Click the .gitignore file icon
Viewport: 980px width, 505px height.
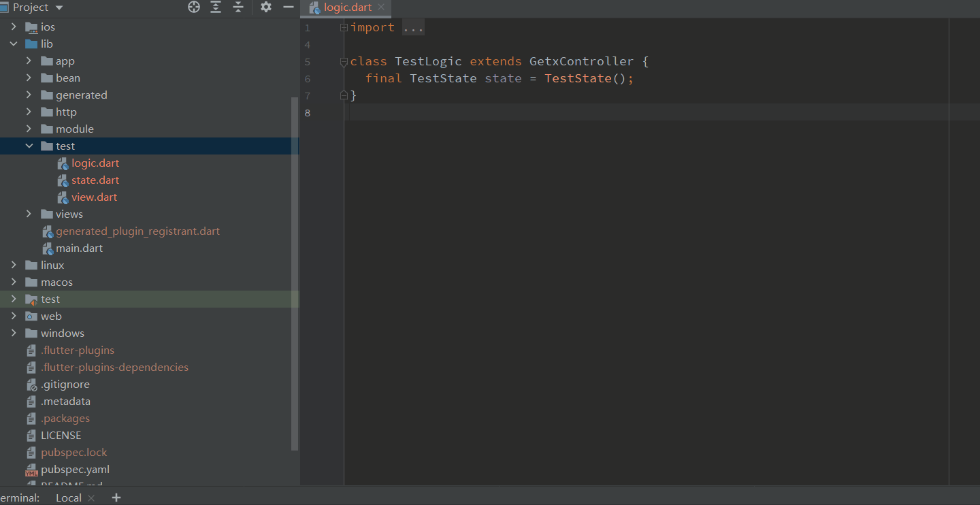pyautogui.click(x=31, y=385)
